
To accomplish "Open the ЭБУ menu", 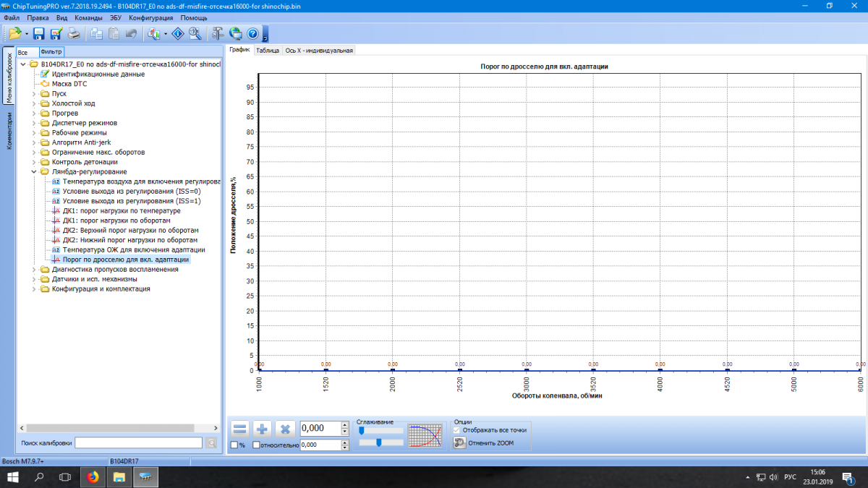I will 116,17.
